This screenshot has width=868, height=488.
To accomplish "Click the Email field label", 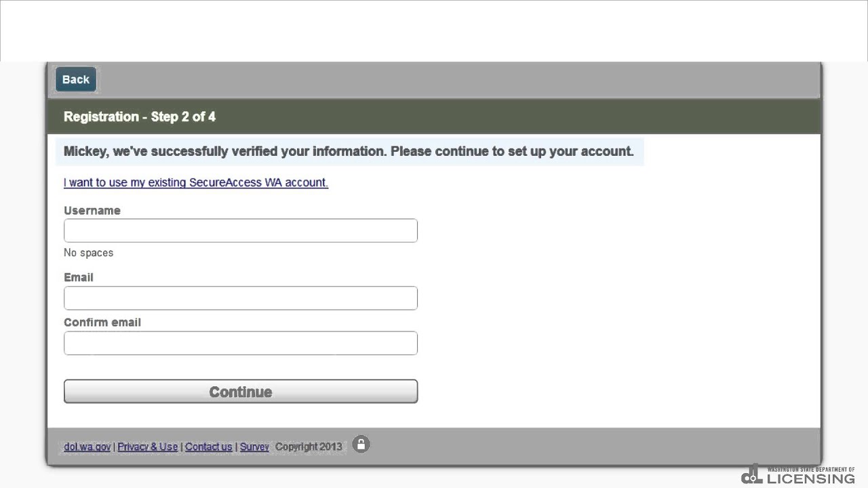I will [79, 277].
